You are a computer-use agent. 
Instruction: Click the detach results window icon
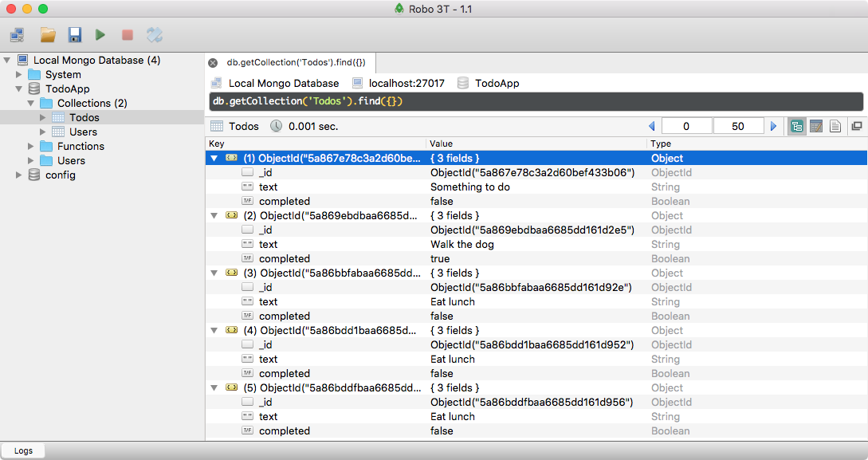pos(857,126)
